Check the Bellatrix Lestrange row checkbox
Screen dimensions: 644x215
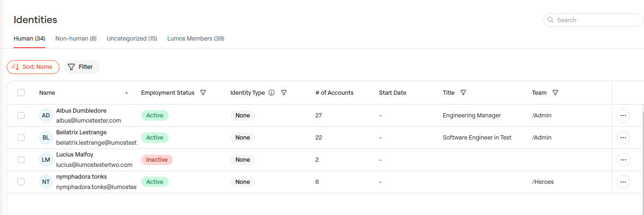(x=21, y=138)
